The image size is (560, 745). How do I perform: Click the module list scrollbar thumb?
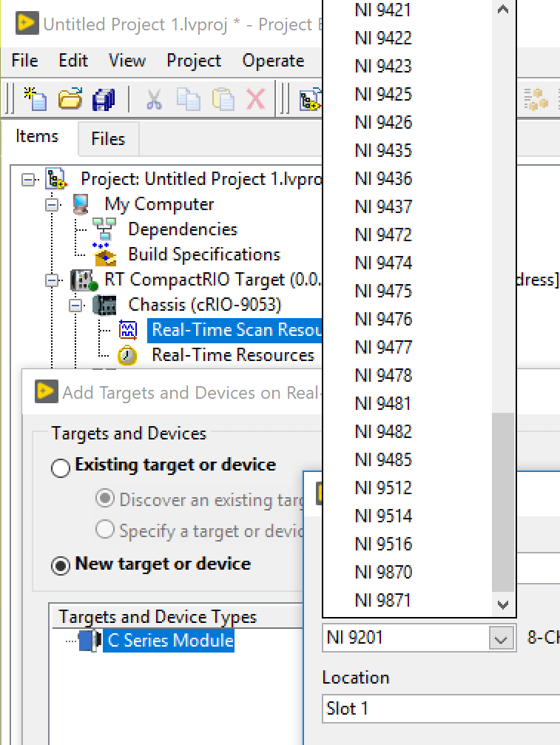coord(503,502)
